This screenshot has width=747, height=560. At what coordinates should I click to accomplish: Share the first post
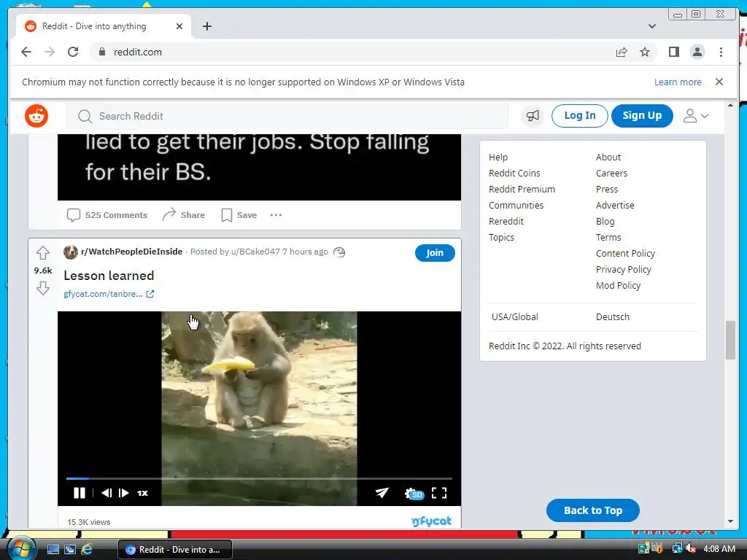183,215
